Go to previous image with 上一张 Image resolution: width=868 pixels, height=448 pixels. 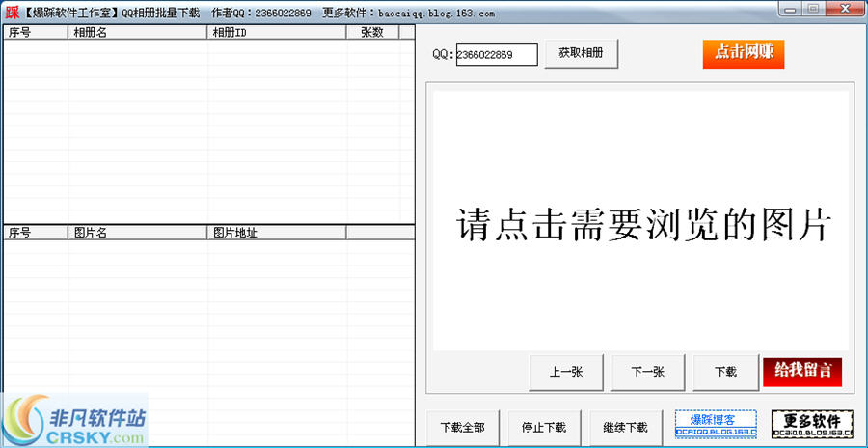[x=566, y=372]
